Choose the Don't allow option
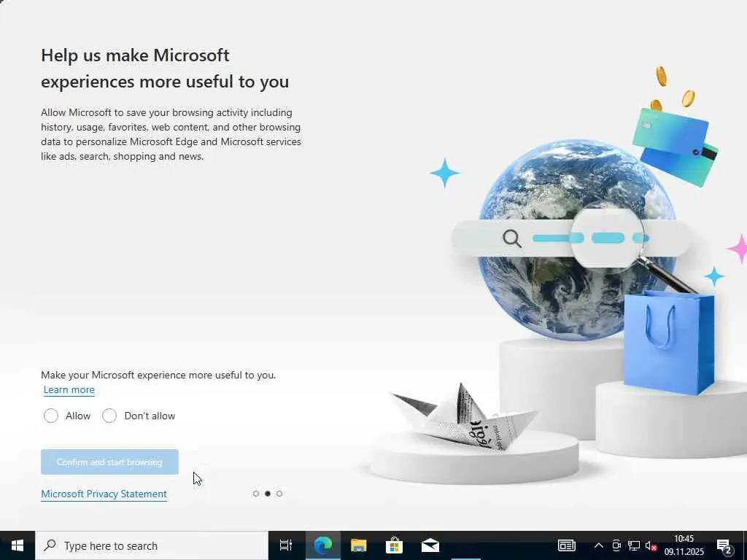Viewport: 747px width, 560px height. coord(109,416)
